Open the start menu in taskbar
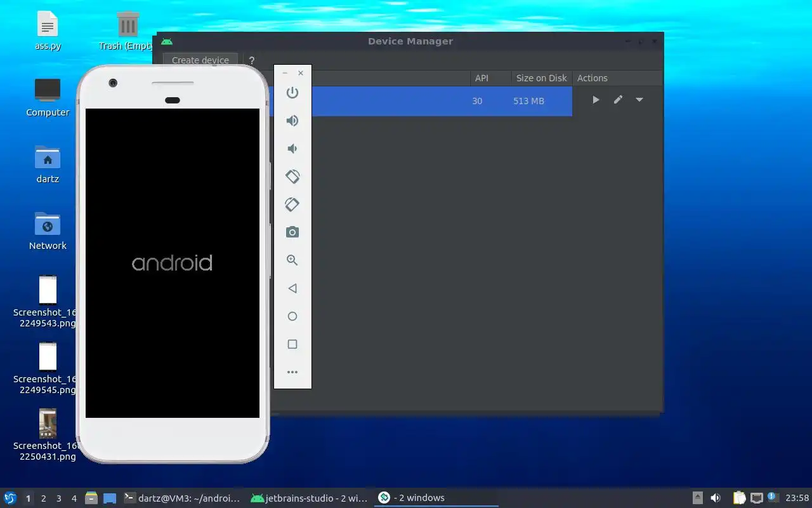 (x=10, y=498)
